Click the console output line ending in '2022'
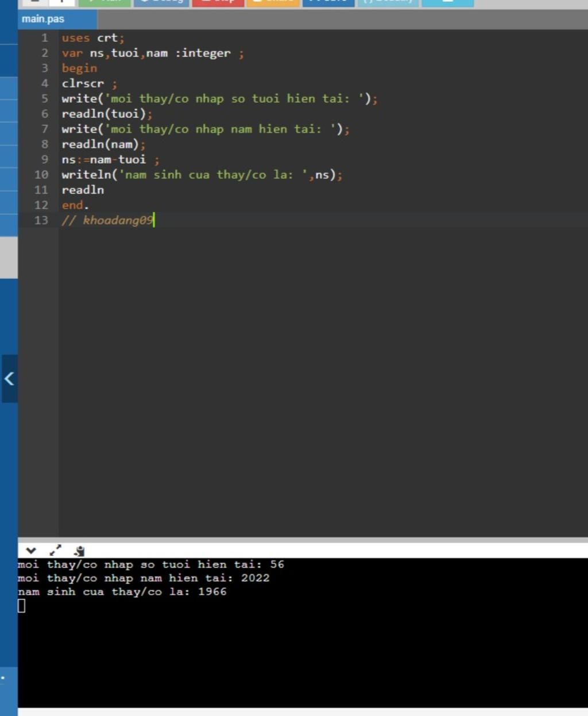This screenshot has height=716, width=588. click(144, 578)
